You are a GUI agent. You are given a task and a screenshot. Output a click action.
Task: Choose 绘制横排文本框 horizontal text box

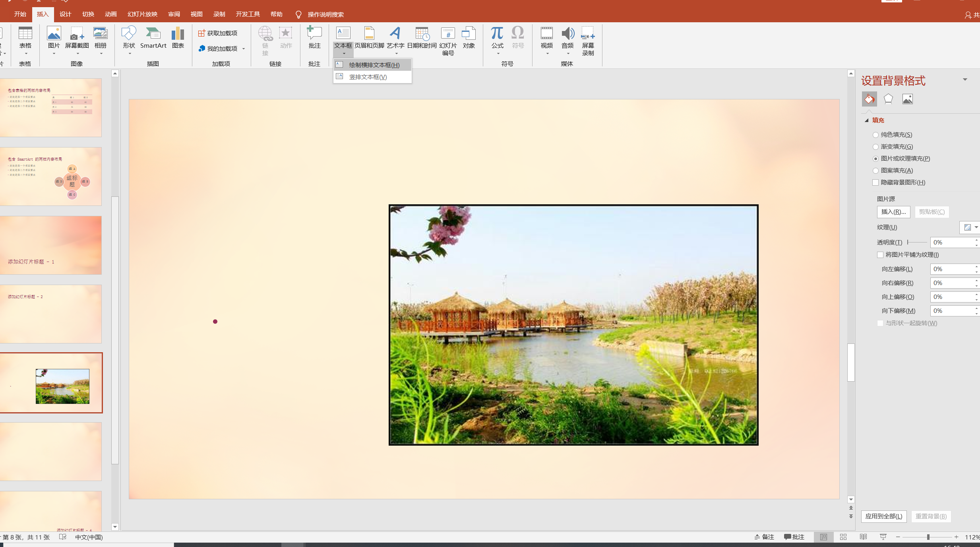(x=372, y=65)
